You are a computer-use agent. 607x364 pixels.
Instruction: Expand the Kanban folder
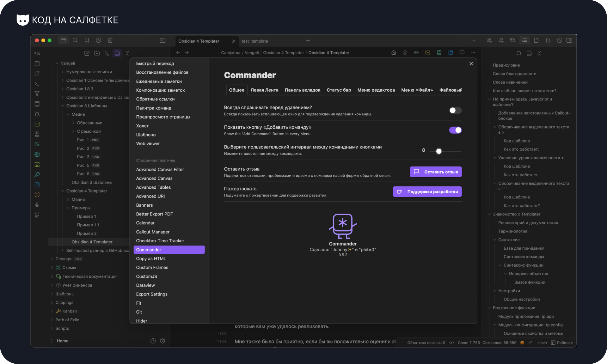click(52, 311)
